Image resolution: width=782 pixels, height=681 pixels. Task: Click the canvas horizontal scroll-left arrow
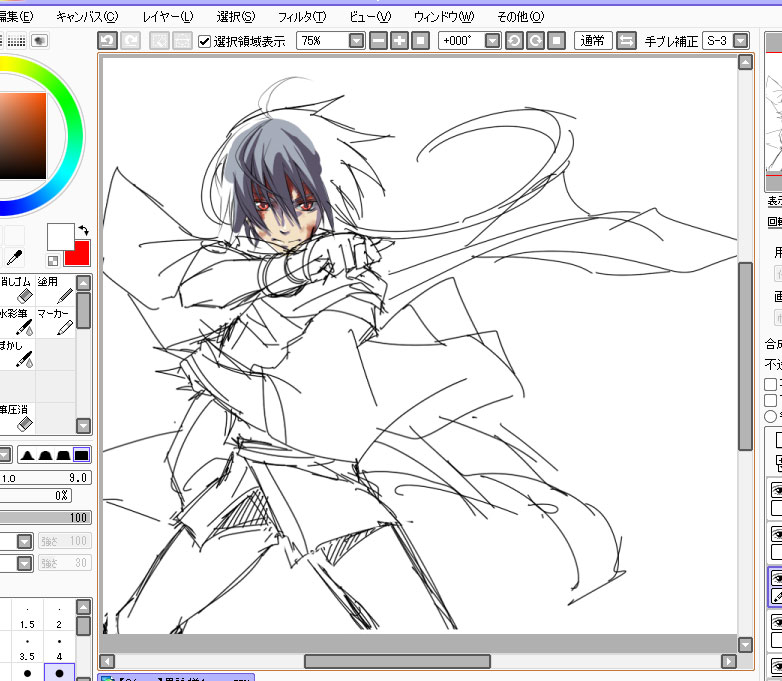pos(107,662)
